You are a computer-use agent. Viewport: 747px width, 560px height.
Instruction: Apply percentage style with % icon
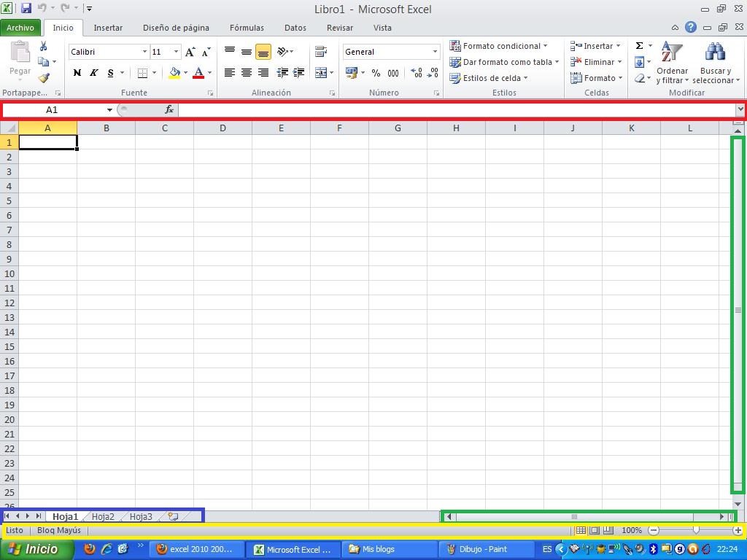pos(376,73)
